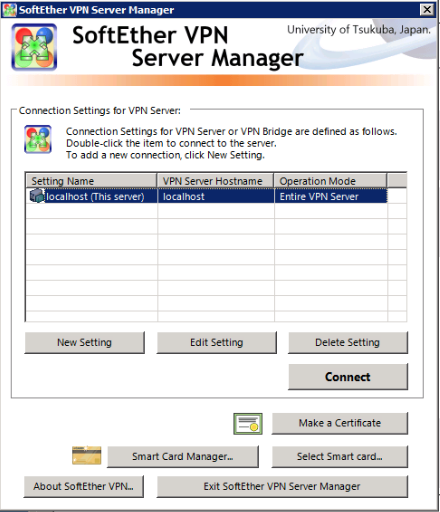Sort by the Operation Mode column header

point(330,181)
